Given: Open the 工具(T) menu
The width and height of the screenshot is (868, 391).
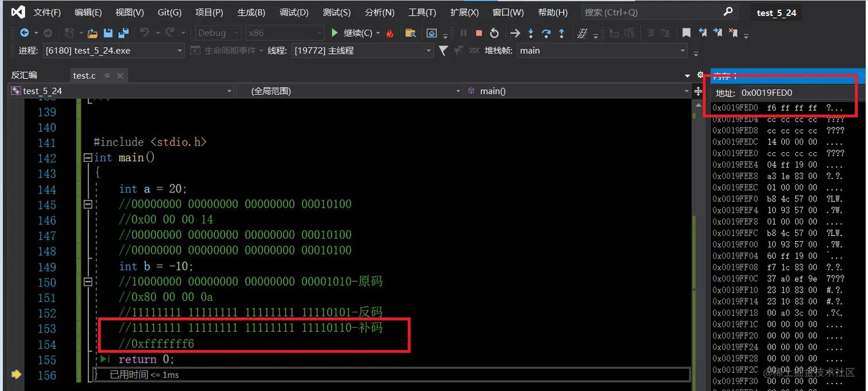Looking at the screenshot, I should click(422, 12).
